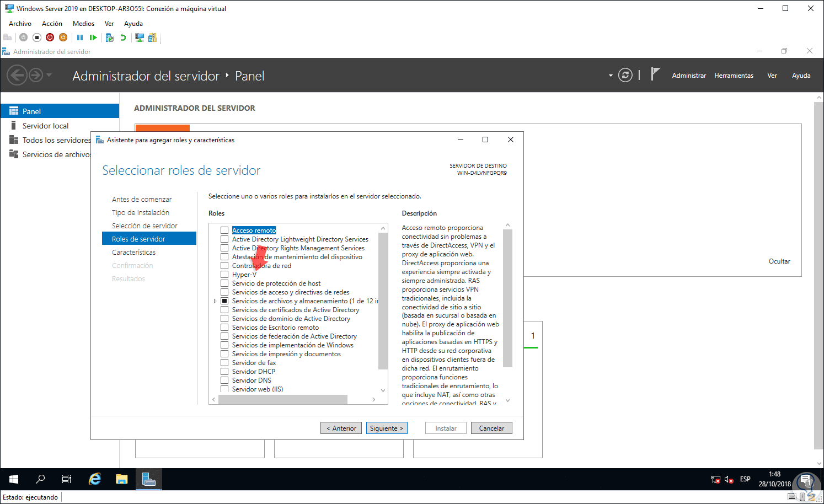Click the enhanced session monitor icon

[x=140, y=37]
